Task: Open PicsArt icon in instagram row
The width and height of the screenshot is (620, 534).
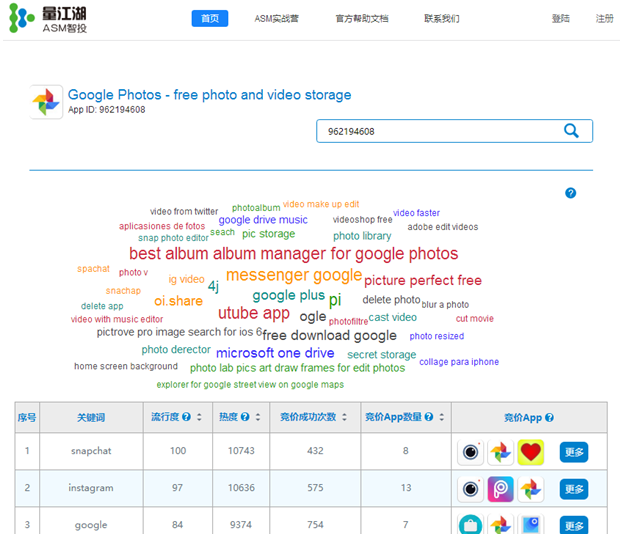Action: (500, 489)
